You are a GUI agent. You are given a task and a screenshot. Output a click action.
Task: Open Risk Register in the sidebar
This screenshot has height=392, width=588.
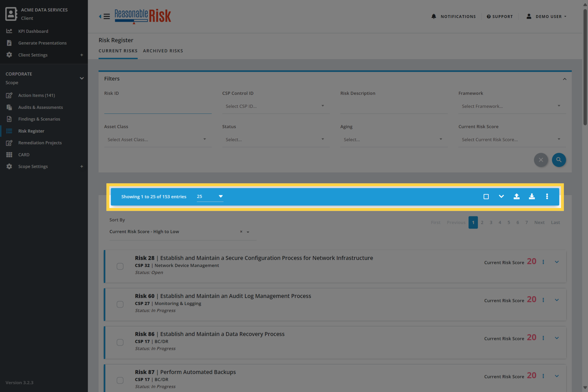[x=31, y=131]
